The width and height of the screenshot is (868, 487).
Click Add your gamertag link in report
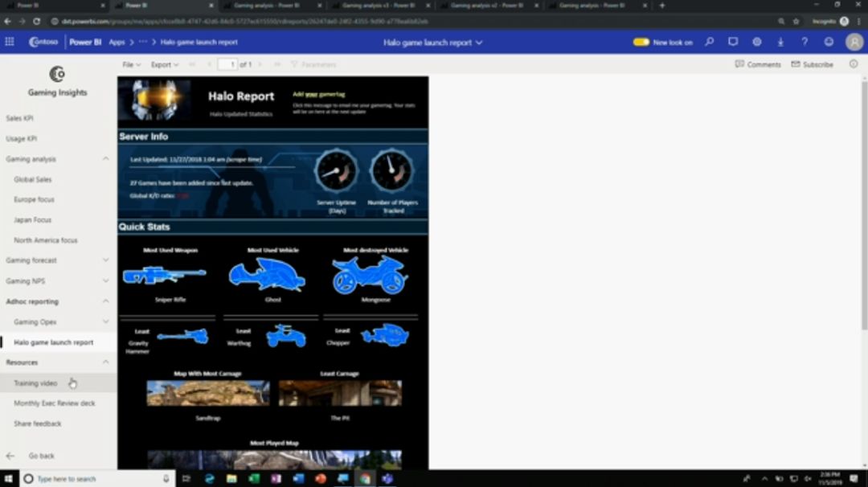click(319, 94)
